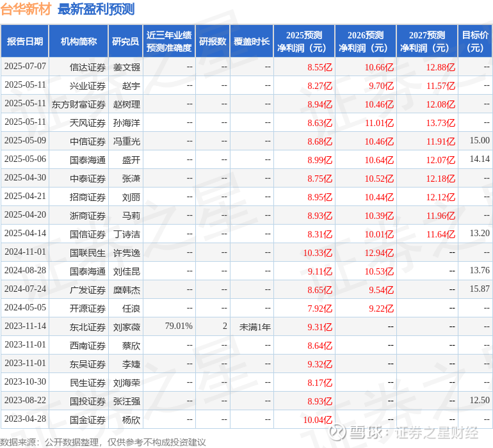The height and width of the screenshot is (448, 493).
Task: Click the 研究员 column header
Action: [x=125, y=41]
